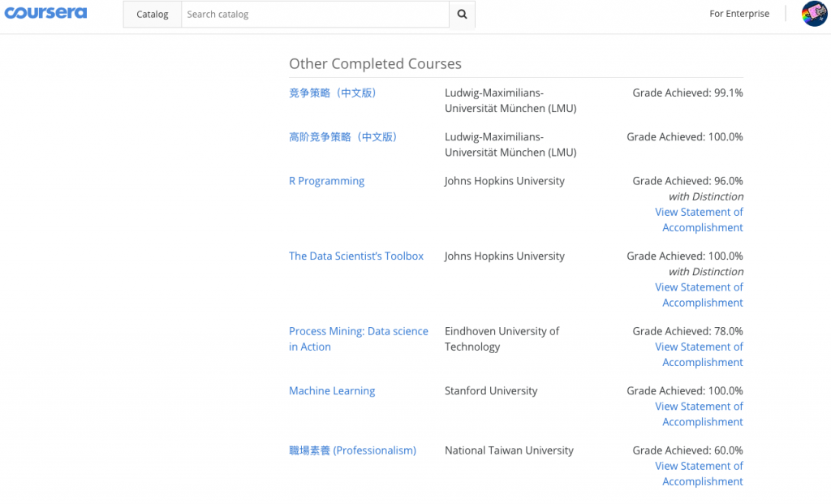Click the search magnifier button
This screenshot has height=504, width=831.
462,15
